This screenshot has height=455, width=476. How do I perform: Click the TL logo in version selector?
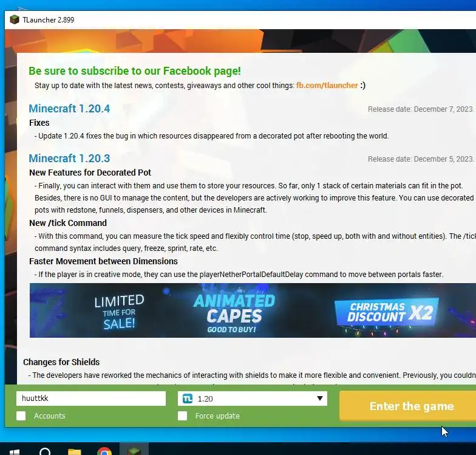188,399
